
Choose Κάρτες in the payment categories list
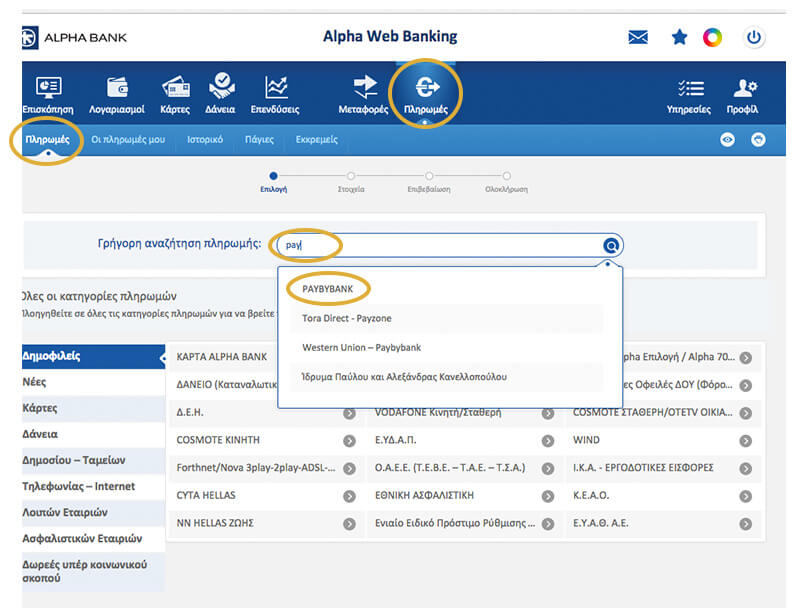point(93,408)
